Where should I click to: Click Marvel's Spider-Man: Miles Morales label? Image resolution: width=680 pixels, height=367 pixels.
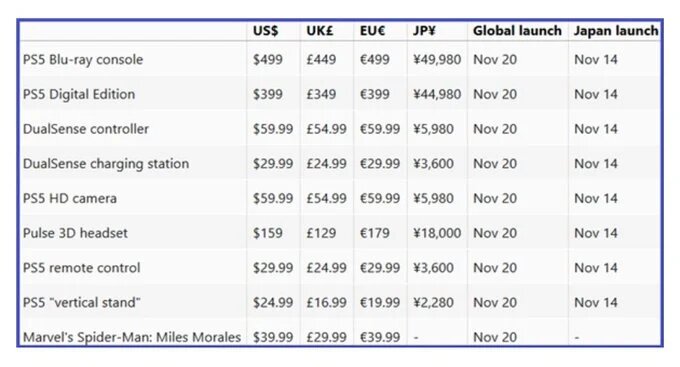pos(132,337)
